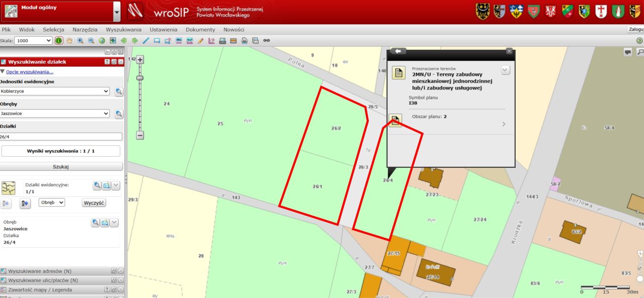The height and width of the screenshot is (298, 644).
Task: Search units with Jednostki ewidencyjne magnifier
Action: (119, 91)
